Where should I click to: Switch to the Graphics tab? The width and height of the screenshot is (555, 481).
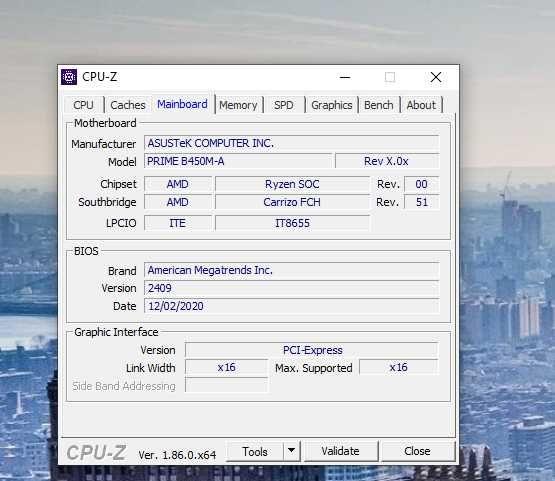pyautogui.click(x=332, y=105)
